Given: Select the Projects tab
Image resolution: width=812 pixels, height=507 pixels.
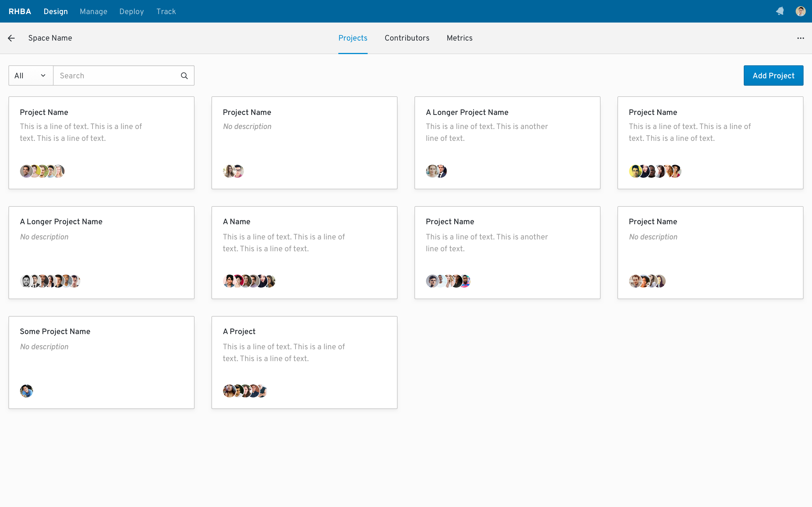Looking at the screenshot, I should pyautogui.click(x=353, y=38).
